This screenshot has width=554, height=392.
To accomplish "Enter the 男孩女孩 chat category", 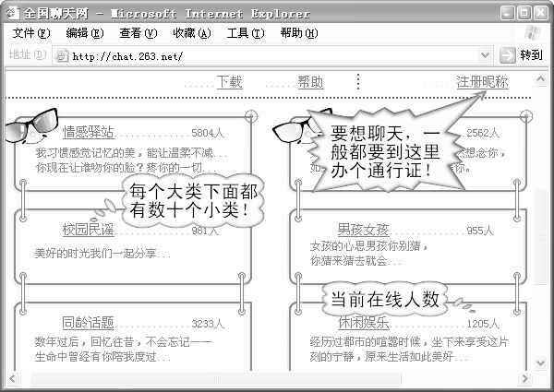I will pos(363,230).
